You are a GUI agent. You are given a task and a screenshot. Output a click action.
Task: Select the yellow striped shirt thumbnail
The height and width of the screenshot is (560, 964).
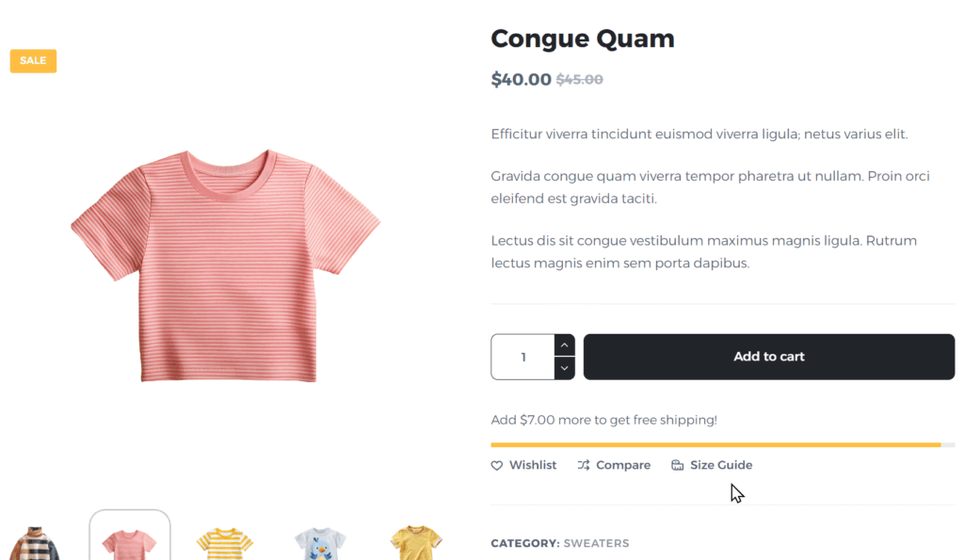[x=225, y=543]
